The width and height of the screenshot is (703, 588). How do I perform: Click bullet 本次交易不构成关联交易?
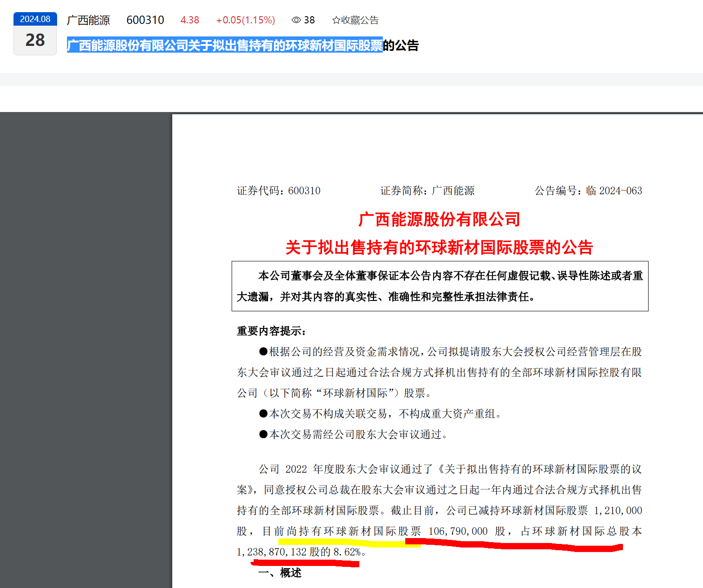[x=380, y=414]
